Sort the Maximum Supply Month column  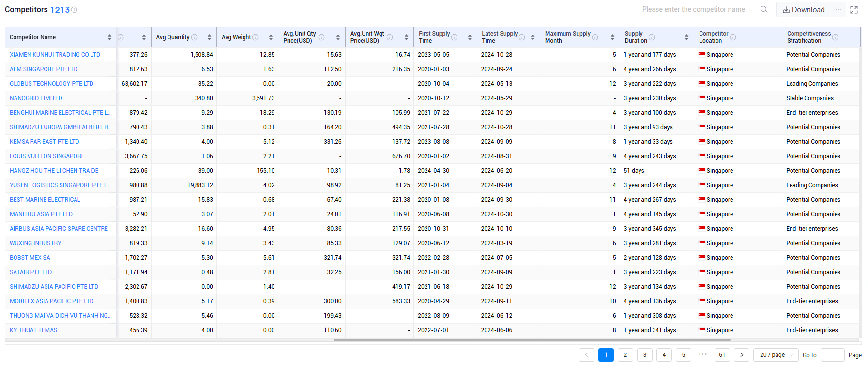pyautogui.click(x=612, y=37)
